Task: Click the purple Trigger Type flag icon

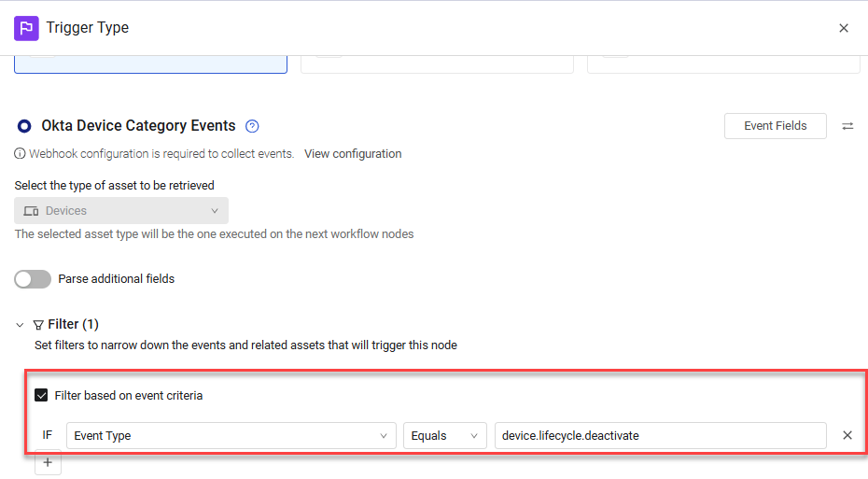Action: coord(26,28)
